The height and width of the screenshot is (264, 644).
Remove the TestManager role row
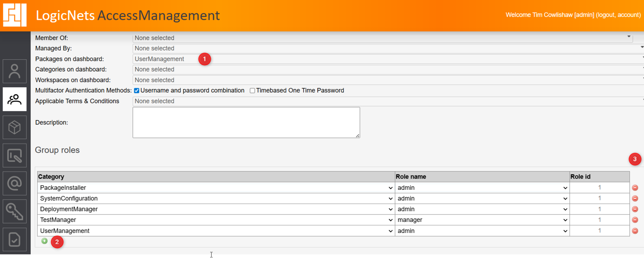click(635, 220)
